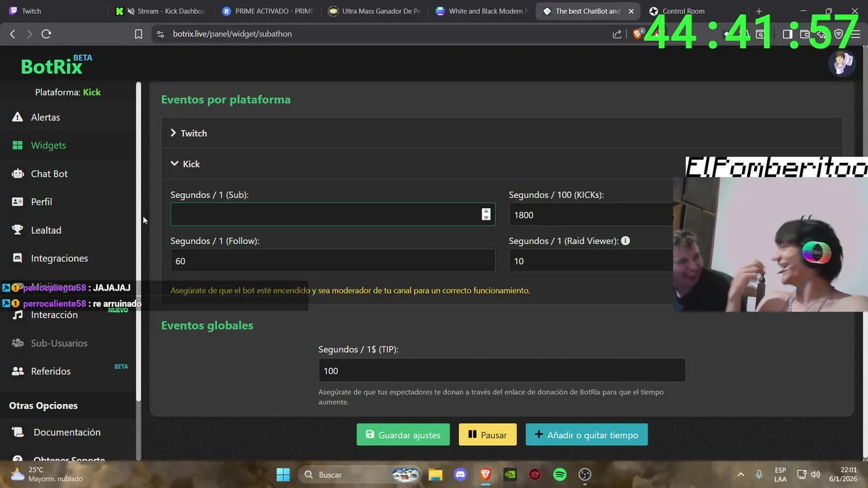Click Añadir o quitar tiempo button
Image resolution: width=868 pixels, height=488 pixels.
click(x=587, y=435)
